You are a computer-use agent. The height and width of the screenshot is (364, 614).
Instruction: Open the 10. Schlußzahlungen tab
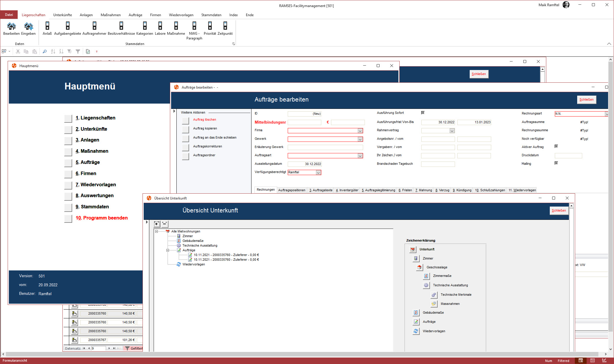point(490,190)
